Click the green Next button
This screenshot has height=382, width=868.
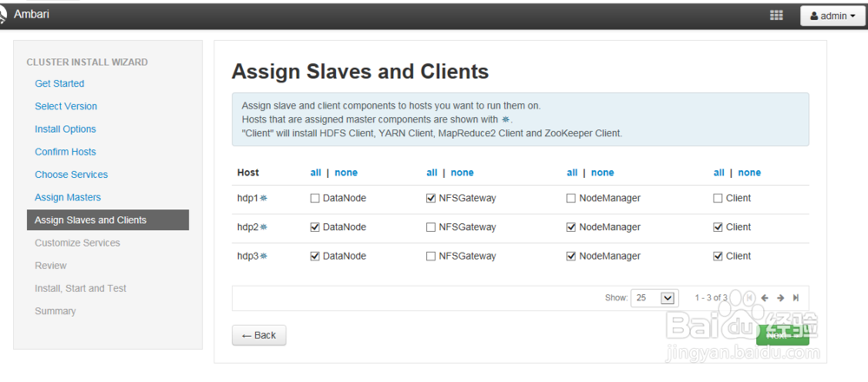click(782, 335)
